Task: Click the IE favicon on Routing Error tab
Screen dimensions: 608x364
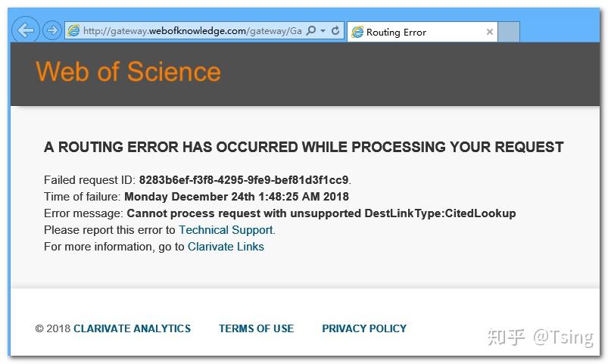Action: (x=356, y=32)
